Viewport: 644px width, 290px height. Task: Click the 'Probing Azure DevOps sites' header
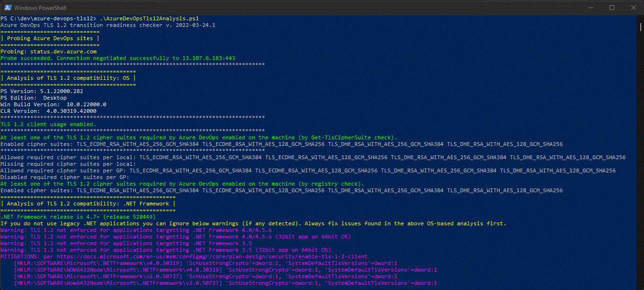pyautogui.click(x=50, y=38)
